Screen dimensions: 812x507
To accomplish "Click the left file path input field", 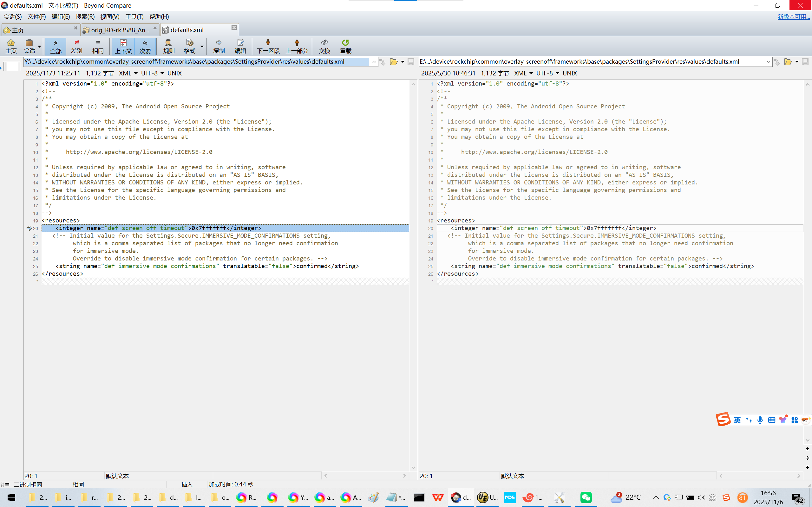I will click(x=196, y=62).
